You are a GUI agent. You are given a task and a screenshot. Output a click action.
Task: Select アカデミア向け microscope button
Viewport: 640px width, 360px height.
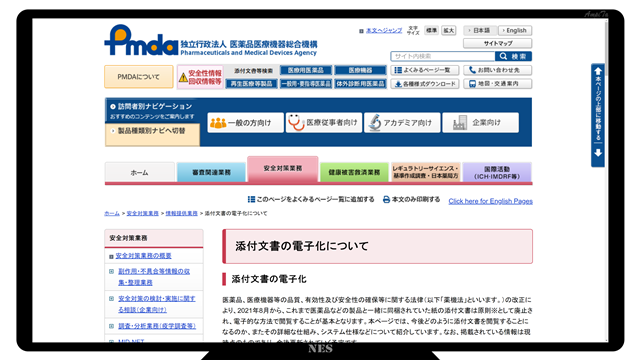(x=402, y=122)
